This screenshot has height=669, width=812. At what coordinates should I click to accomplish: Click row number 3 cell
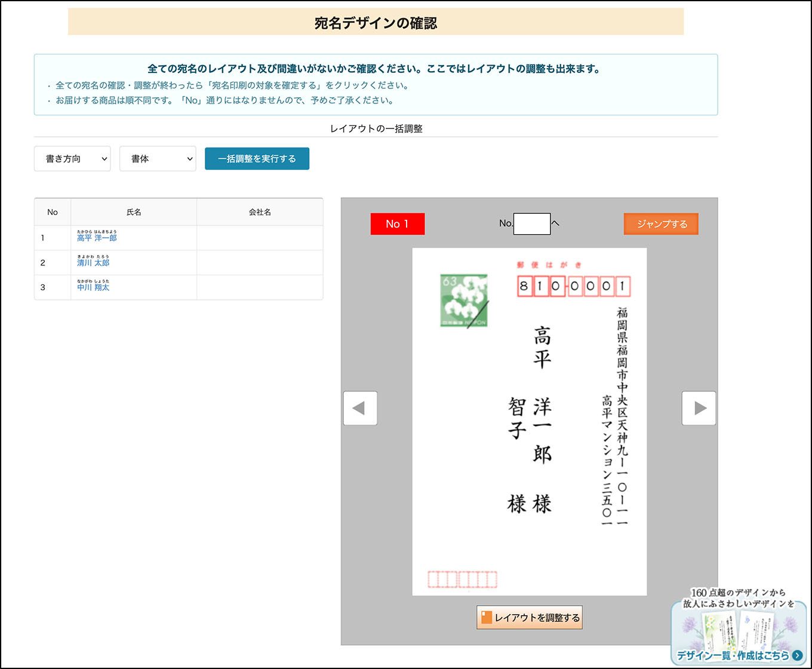[53, 287]
